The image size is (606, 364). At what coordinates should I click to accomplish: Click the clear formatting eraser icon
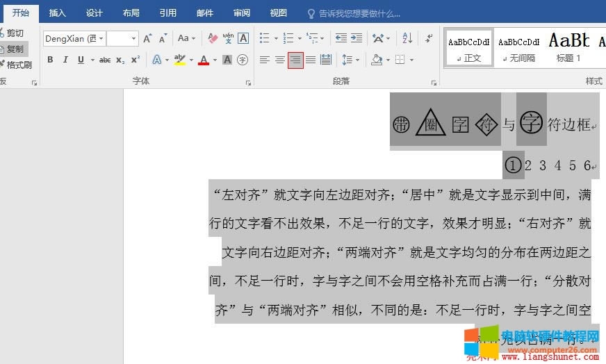213,38
